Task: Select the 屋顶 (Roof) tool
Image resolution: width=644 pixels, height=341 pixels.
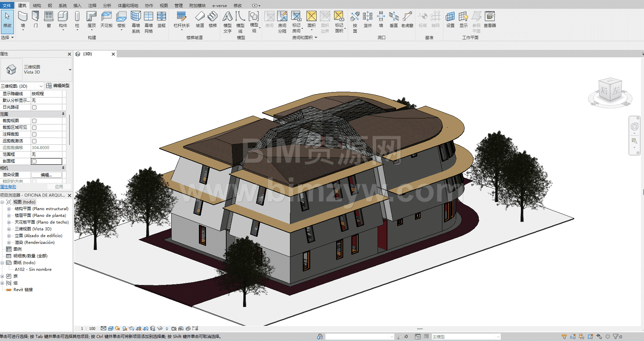Action: pos(92,21)
